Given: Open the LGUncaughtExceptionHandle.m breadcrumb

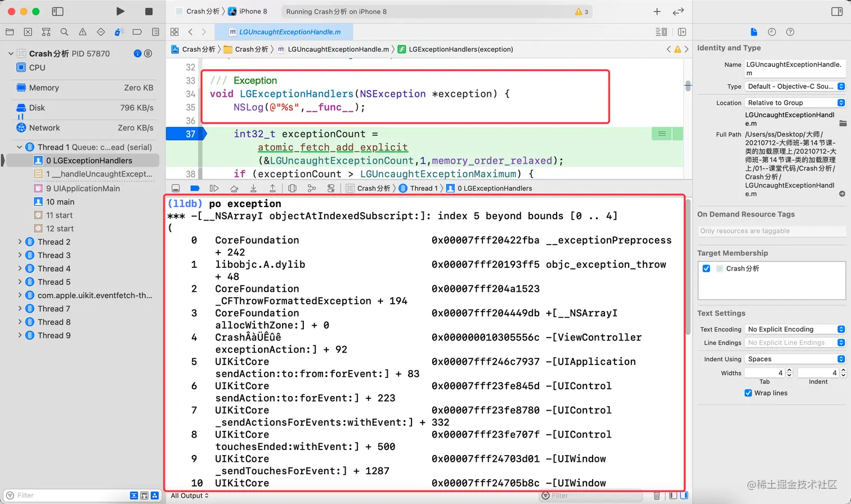Looking at the screenshot, I should (x=333, y=49).
